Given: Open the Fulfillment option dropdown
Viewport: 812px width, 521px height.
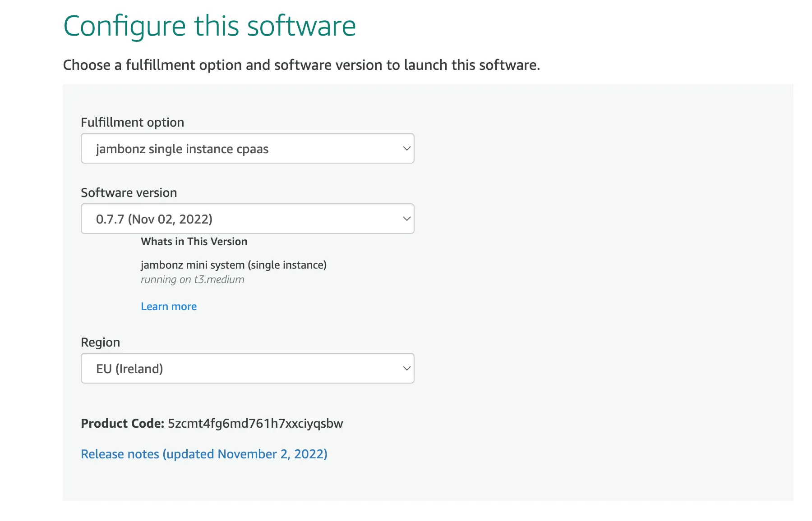Looking at the screenshot, I should coord(247,148).
